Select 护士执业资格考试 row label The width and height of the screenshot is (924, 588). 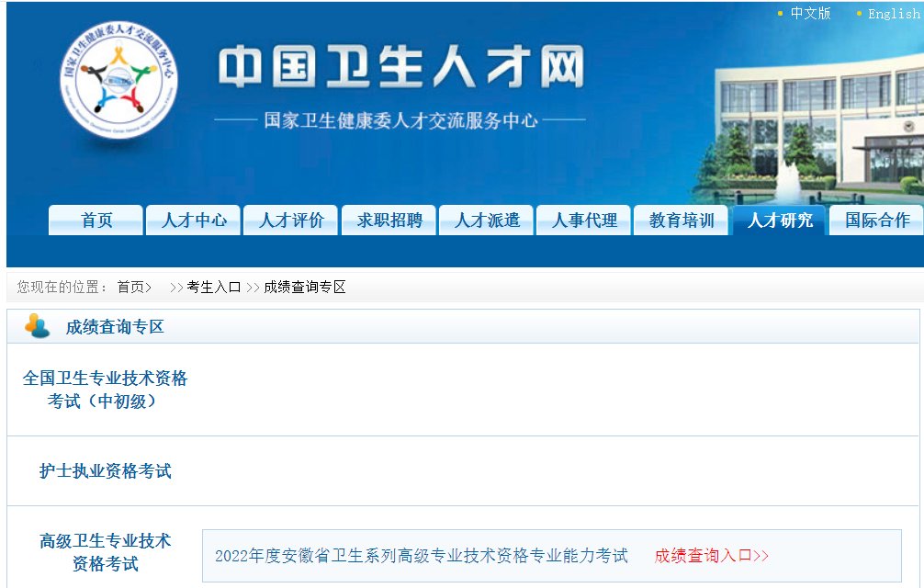[105, 470]
